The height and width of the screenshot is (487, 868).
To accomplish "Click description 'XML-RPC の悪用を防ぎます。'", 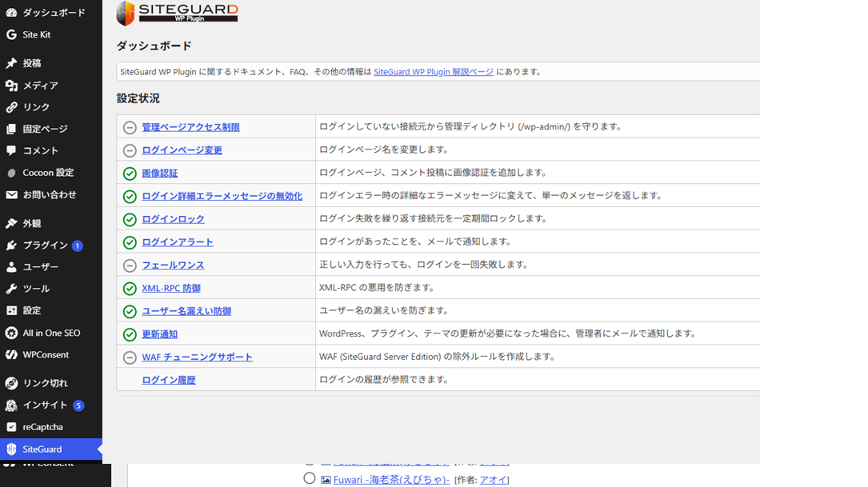I will point(378,288).
